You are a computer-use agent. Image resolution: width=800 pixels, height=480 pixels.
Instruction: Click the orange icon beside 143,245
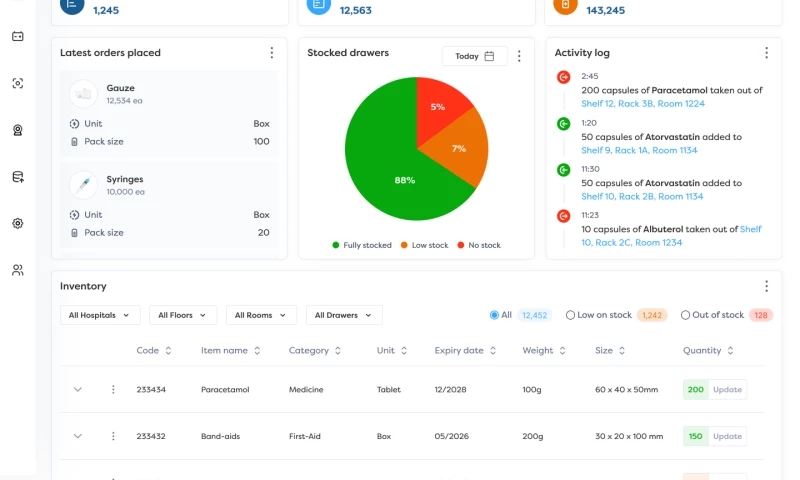pyautogui.click(x=565, y=6)
